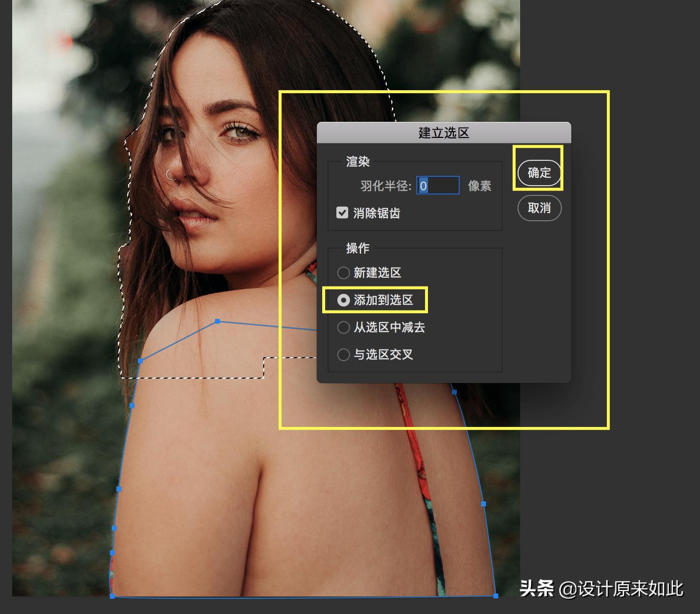Click the 操作 group heading
Screen dimensions: 700x614
pyautogui.click(x=357, y=248)
